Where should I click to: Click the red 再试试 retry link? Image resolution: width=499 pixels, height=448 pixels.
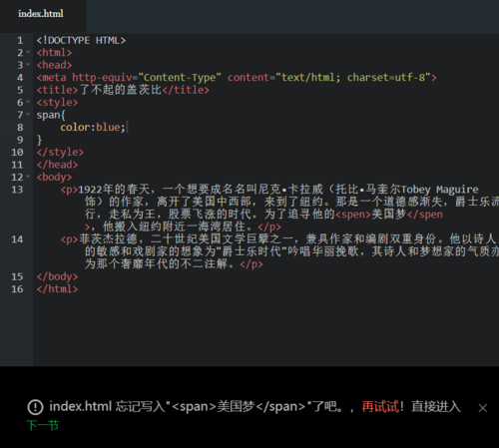[380, 406]
